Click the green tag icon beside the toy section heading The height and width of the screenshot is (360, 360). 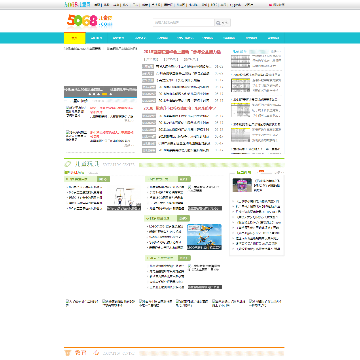click(x=68, y=164)
